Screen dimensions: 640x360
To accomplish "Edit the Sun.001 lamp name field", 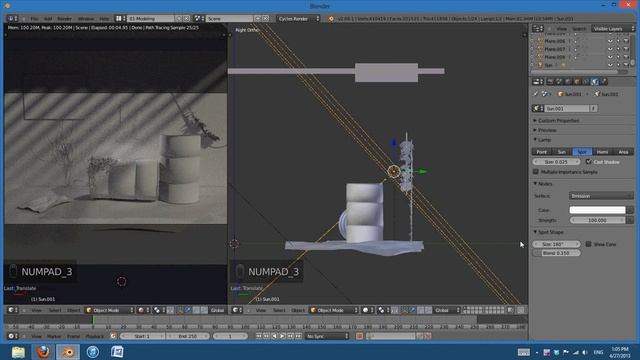I will pyautogui.click(x=567, y=109).
